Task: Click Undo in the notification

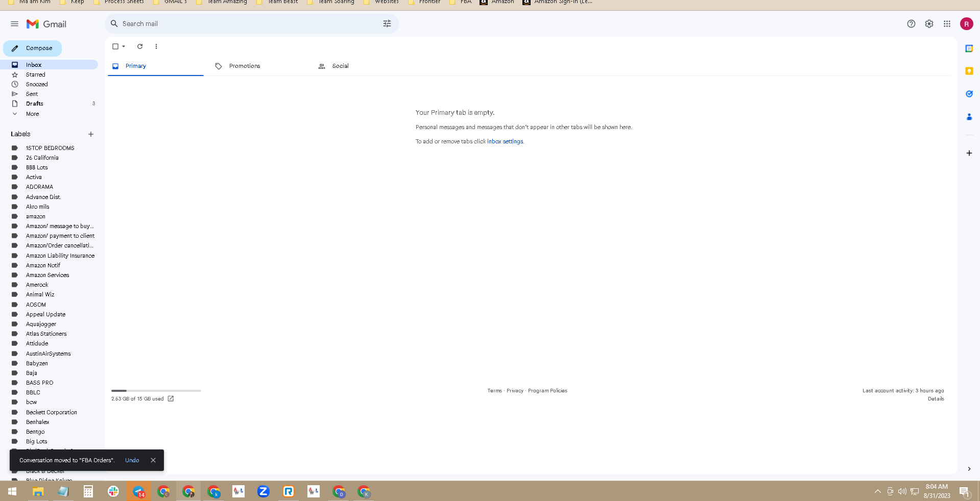Action: click(x=132, y=460)
